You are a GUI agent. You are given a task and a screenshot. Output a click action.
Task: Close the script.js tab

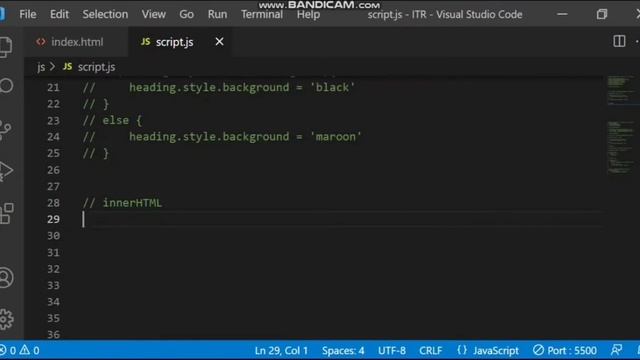pyautogui.click(x=219, y=42)
